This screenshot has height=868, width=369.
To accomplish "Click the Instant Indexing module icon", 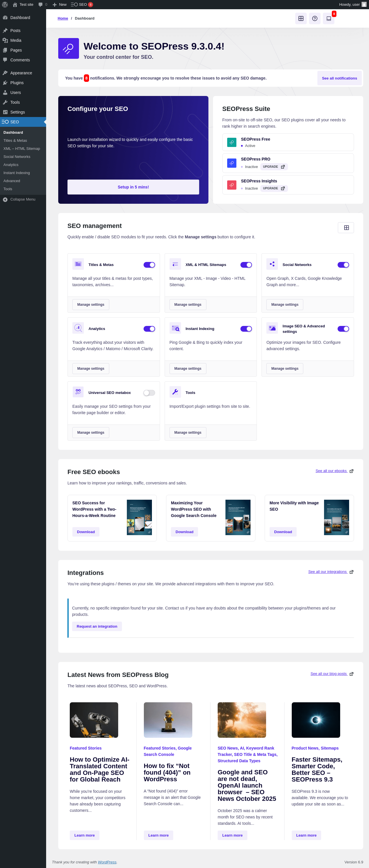I will [x=175, y=328].
